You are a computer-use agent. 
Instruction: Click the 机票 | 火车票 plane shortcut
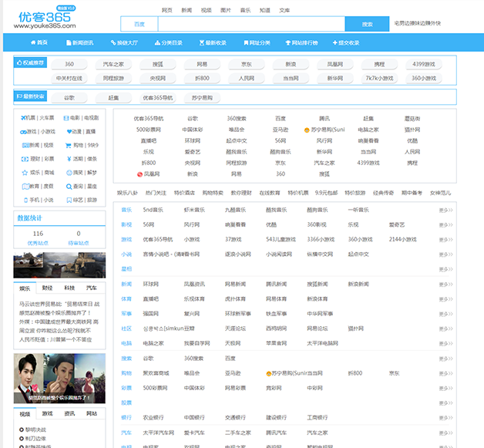37,118
